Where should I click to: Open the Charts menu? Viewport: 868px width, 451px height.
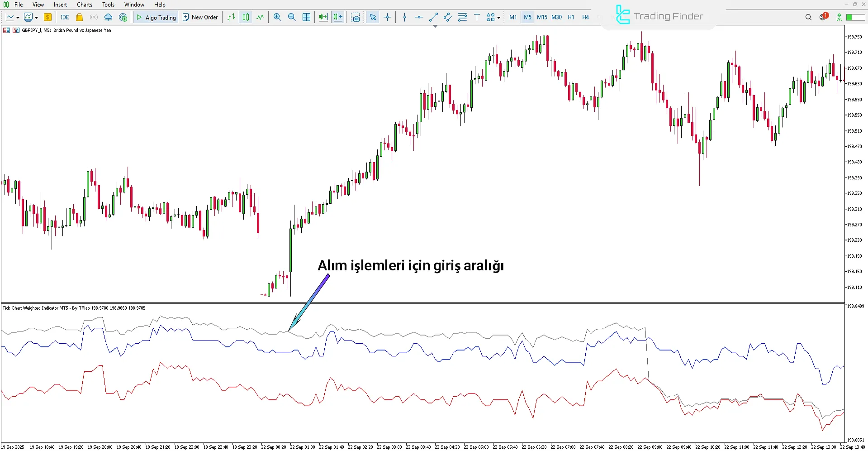tap(84, 5)
